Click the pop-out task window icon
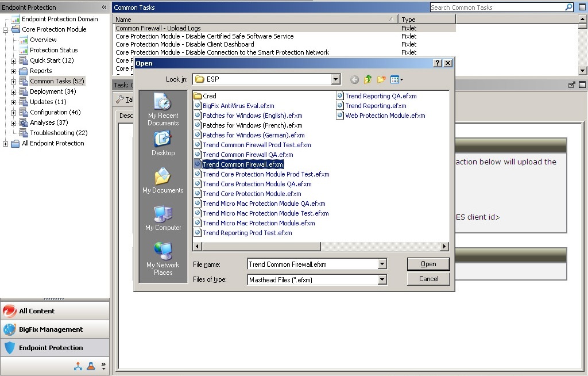The image size is (588, 376). pos(571,85)
